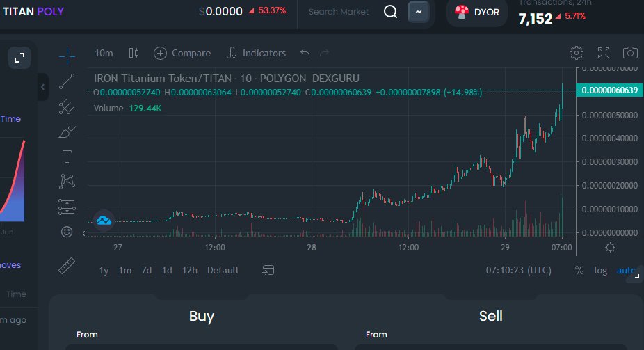Click the Volume 129.44K indicator legend

pyautogui.click(x=127, y=109)
